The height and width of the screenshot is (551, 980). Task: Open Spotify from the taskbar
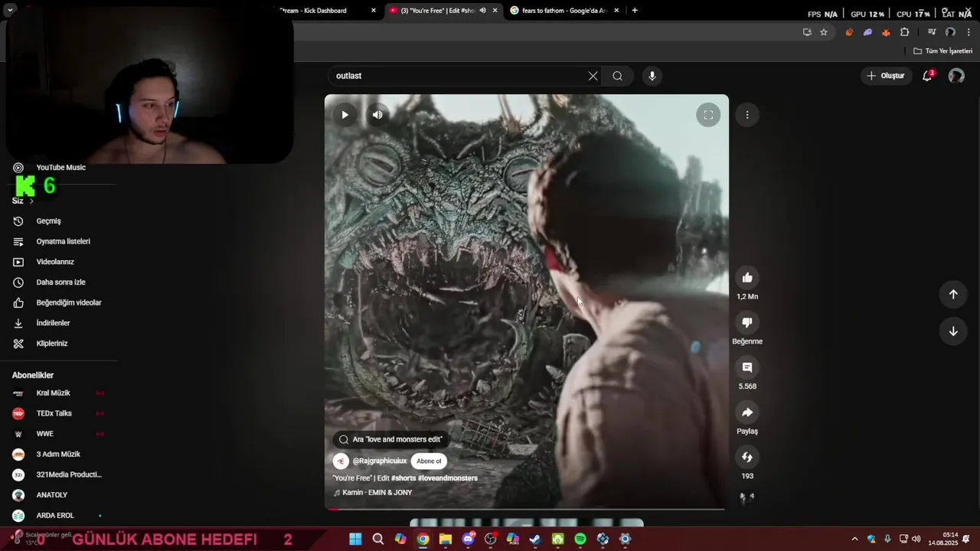coord(580,540)
